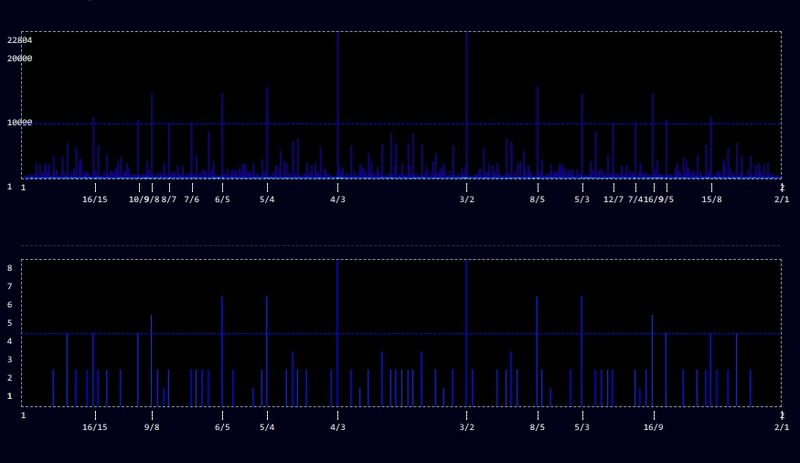Select the 6/5 label in top chart
Viewport: 800px width, 463px height.
pos(222,199)
